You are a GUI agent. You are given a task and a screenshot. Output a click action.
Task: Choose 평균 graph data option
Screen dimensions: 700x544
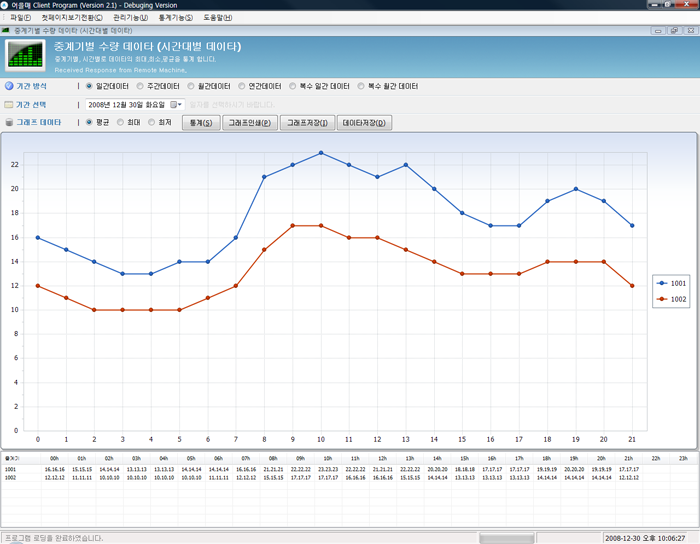click(89, 122)
